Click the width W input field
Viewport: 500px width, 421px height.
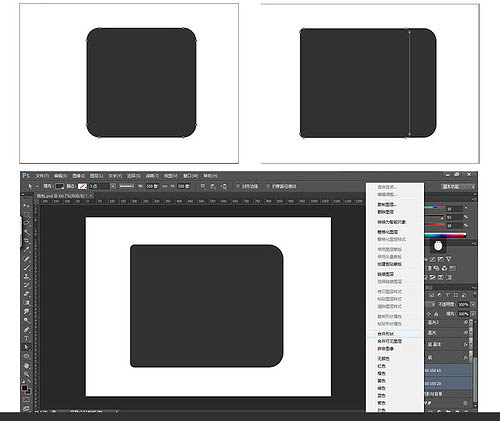click(x=152, y=186)
